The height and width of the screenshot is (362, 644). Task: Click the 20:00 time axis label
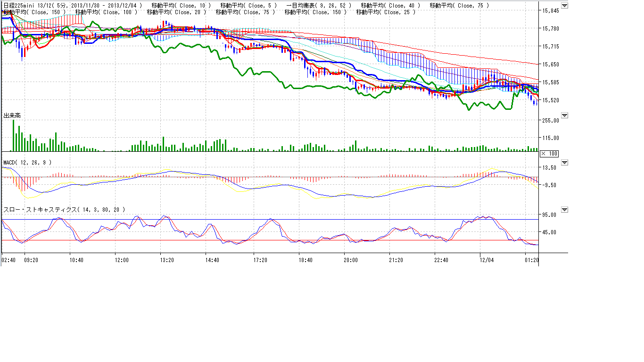click(350, 260)
